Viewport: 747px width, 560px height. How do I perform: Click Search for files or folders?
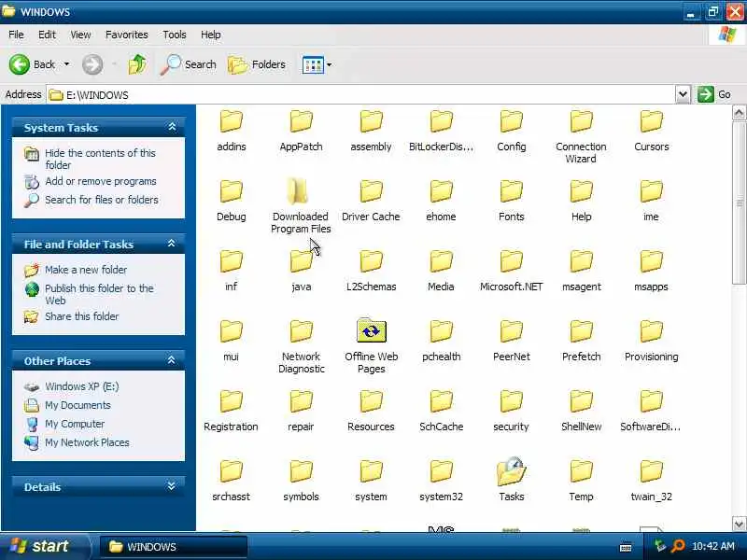click(x=92, y=200)
